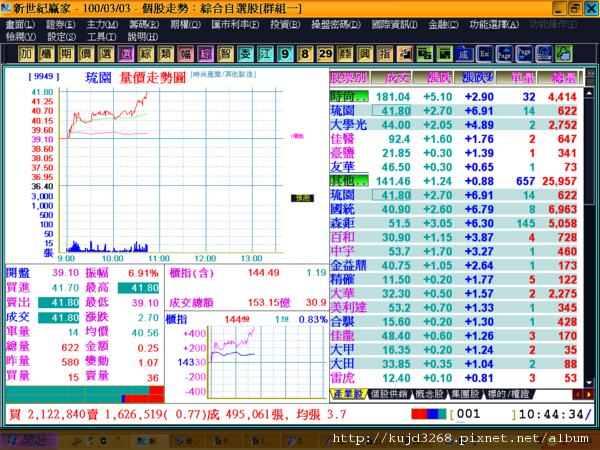Click the 期 toolbar icon
The height and width of the screenshot is (450, 600).
pyautogui.click(x=66, y=54)
